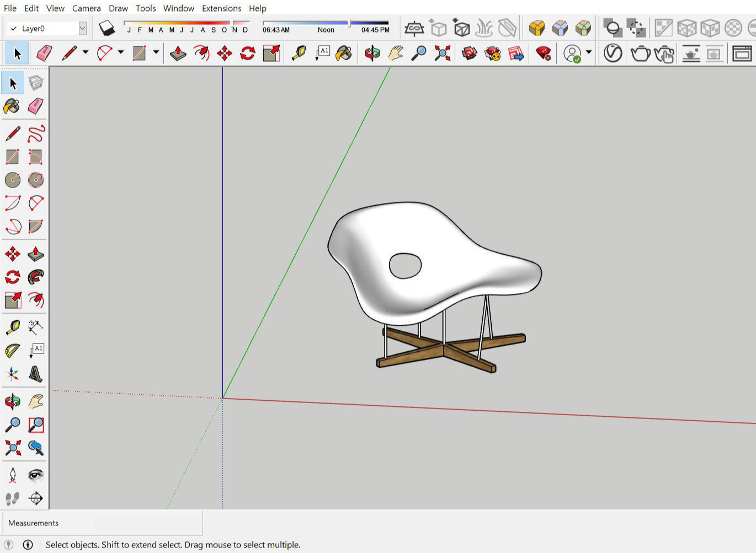Image resolution: width=756 pixels, height=553 pixels.
Task: Choose the 3 Point Arc tool
Action: (13, 227)
